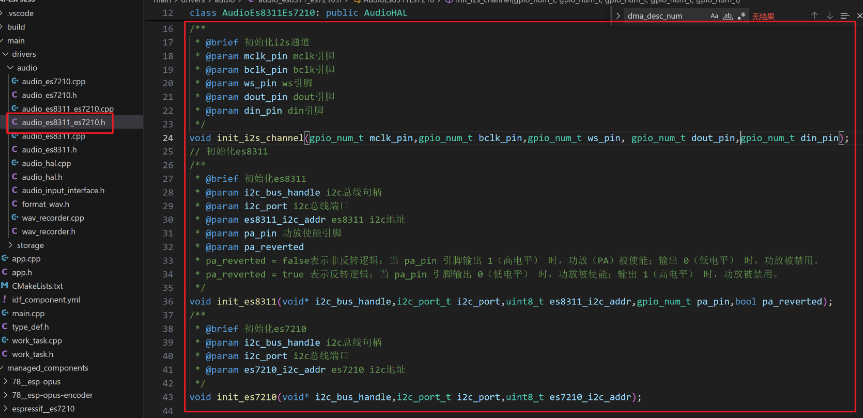Open audio_input_interface.h file

(63, 191)
